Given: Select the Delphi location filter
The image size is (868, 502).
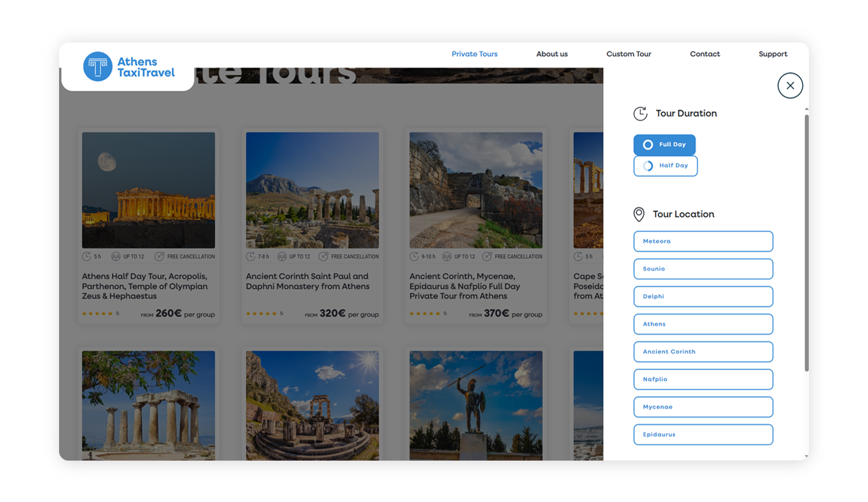Looking at the screenshot, I should [x=702, y=296].
